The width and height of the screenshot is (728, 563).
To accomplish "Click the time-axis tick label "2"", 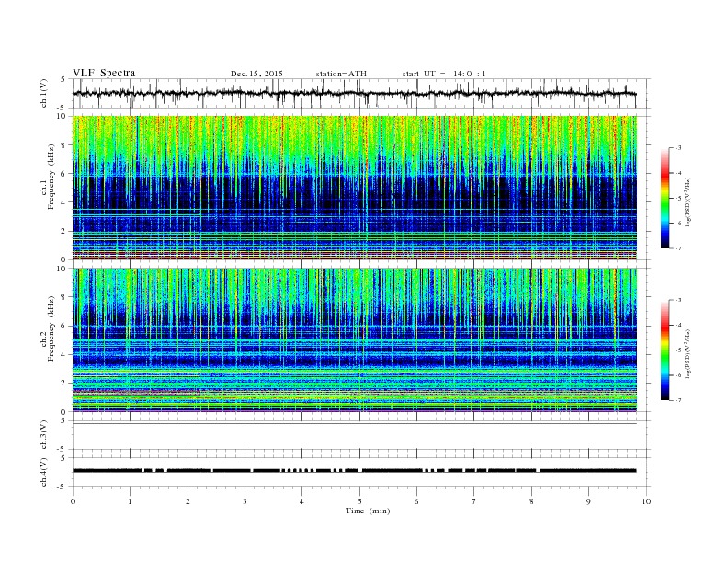I will [188, 501].
